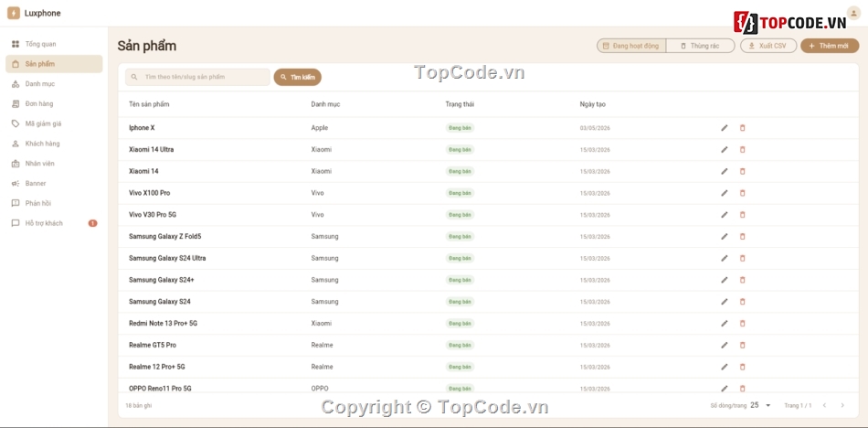Image resolution: width=868 pixels, height=428 pixels.
Task: Click pencil icon for Xiaomi 14
Action: [724, 171]
